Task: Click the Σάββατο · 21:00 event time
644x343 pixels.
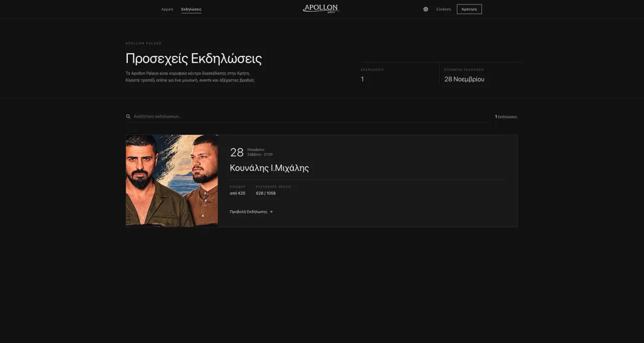Action: tap(260, 154)
